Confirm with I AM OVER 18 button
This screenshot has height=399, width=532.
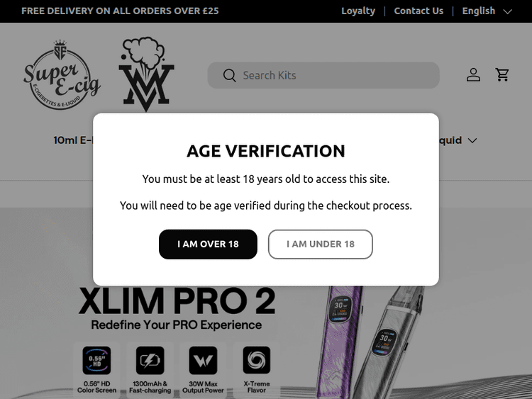click(208, 245)
